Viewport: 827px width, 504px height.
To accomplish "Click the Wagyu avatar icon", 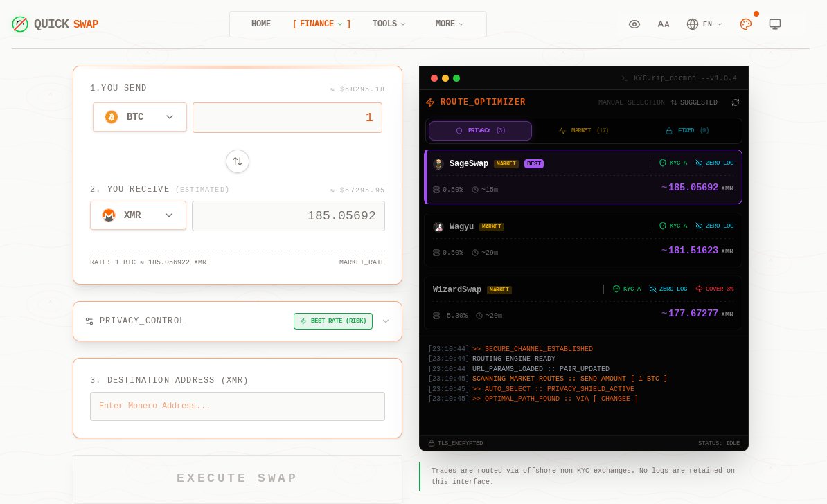I will (x=438, y=226).
